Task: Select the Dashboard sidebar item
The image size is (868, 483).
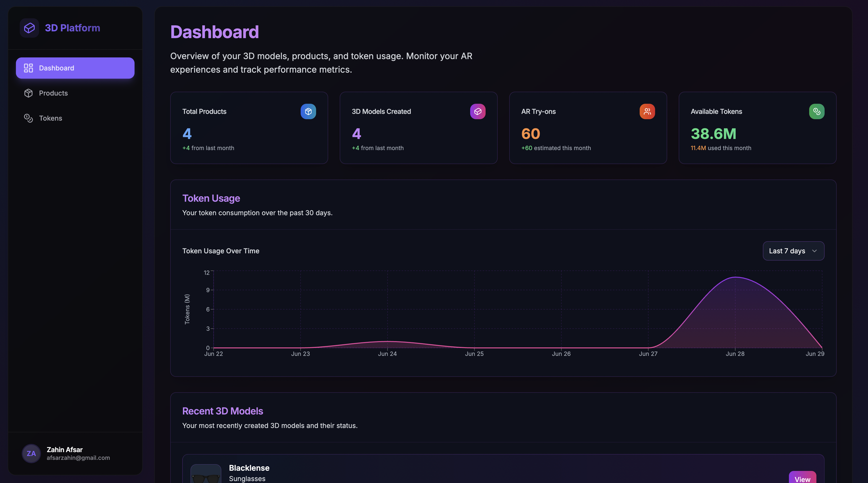Action: (x=75, y=68)
